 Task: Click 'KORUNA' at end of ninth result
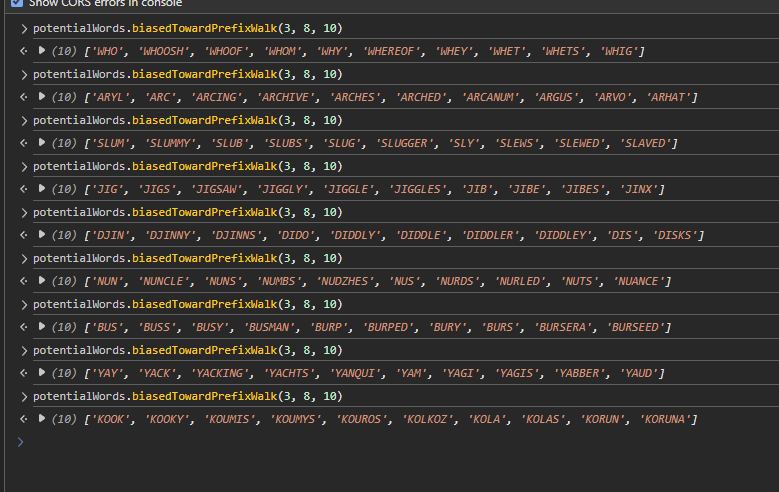click(665, 419)
